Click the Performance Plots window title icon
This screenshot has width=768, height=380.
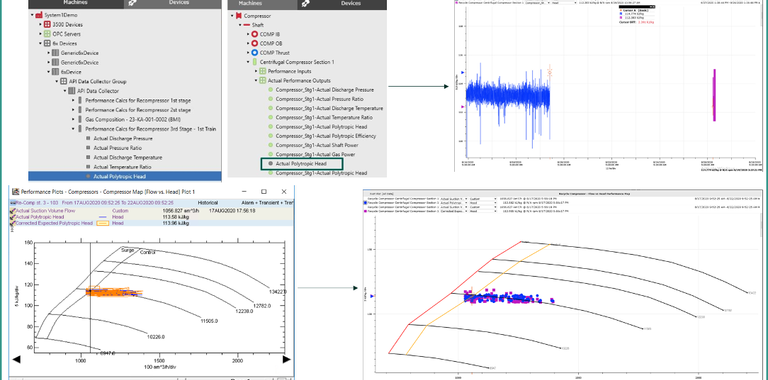tap(15, 191)
